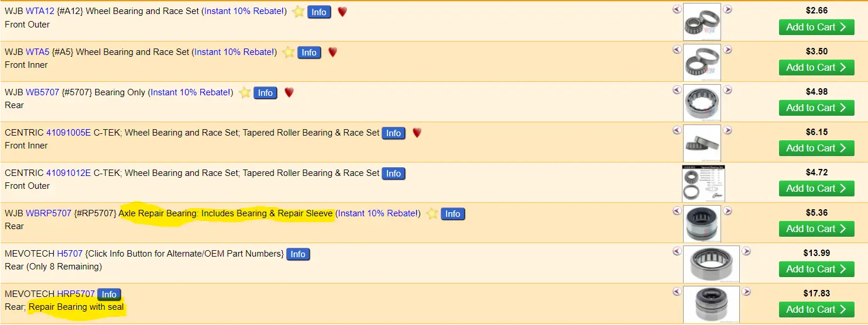Show previous image for WTA5 thumbnail
Viewport: 868px width, 325px height.
(677, 50)
